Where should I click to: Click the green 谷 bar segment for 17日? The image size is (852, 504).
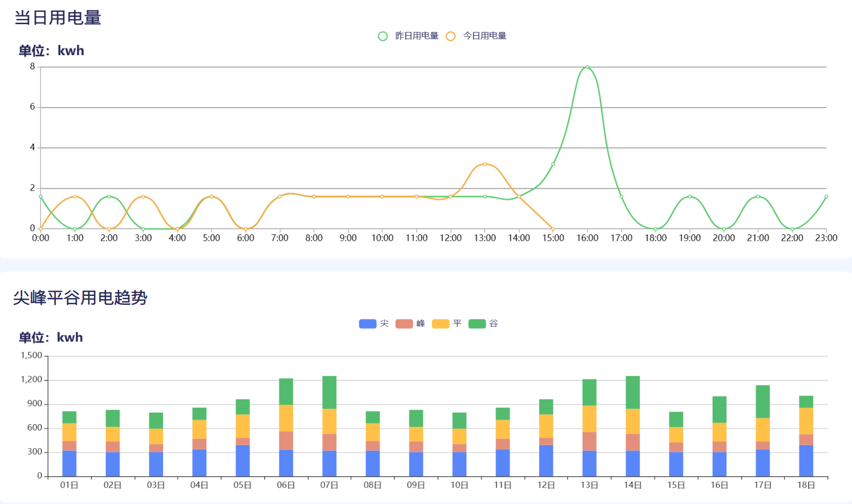coord(763,402)
